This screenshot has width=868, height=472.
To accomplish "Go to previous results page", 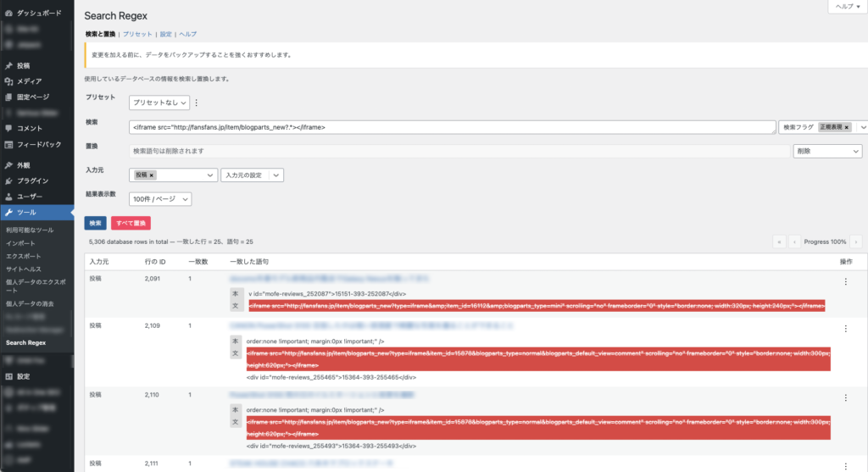I will click(794, 242).
